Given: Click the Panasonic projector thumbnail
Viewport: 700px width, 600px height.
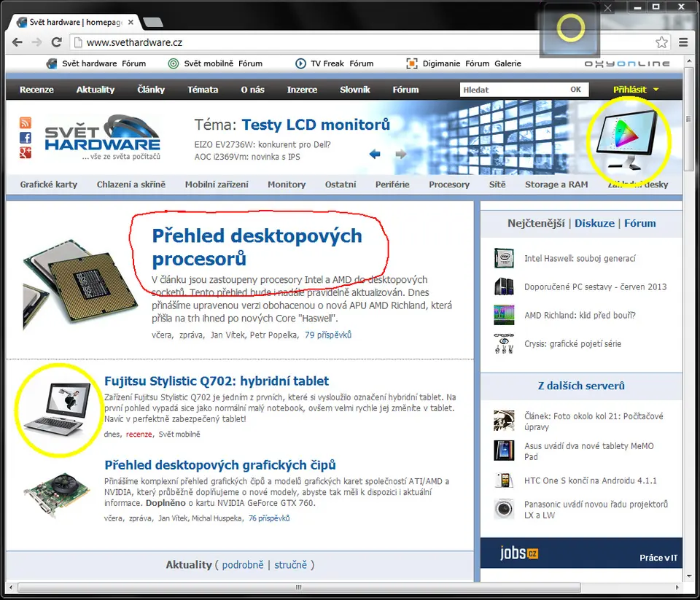Looking at the screenshot, I should pyautogui.click(x=504, y=510).
